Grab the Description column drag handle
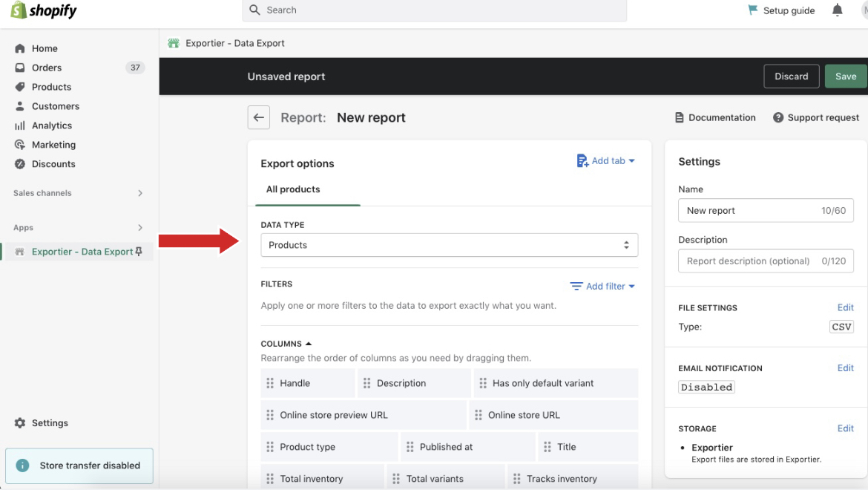 [367, 383]
